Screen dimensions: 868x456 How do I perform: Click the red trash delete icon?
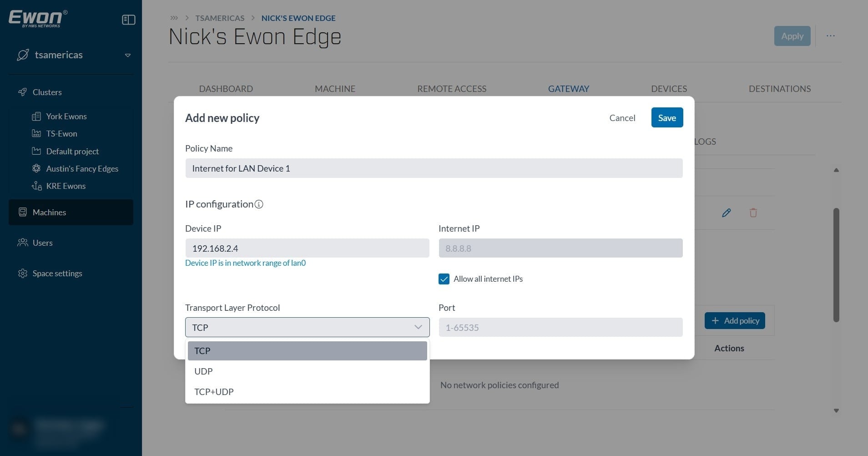753,213
